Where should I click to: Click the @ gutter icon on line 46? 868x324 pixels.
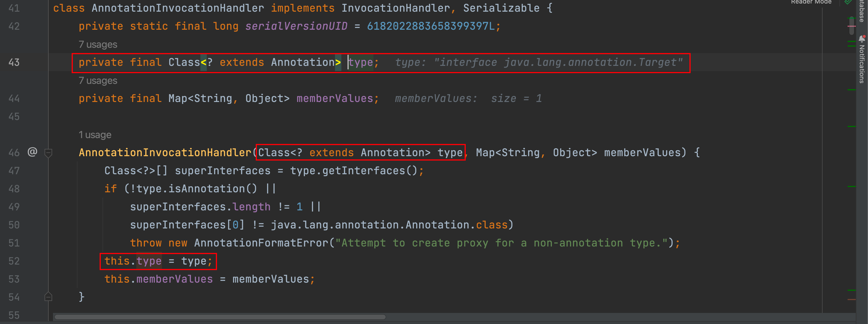(x=32, y=152)
